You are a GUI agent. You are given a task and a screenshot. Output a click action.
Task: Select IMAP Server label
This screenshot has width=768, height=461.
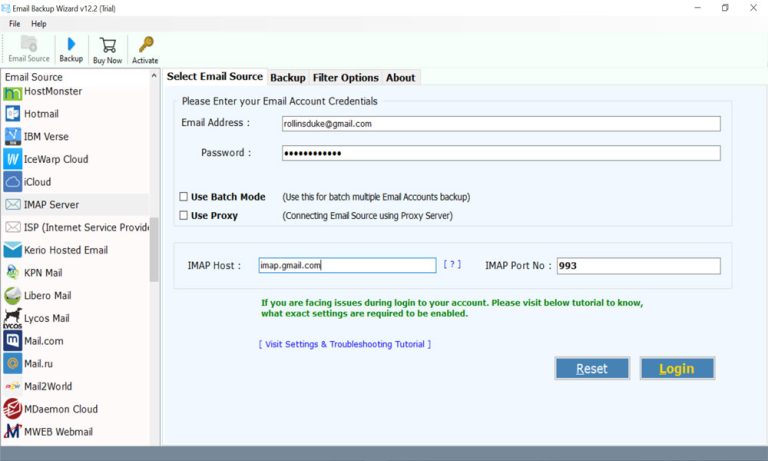click(x=51, y=205)
